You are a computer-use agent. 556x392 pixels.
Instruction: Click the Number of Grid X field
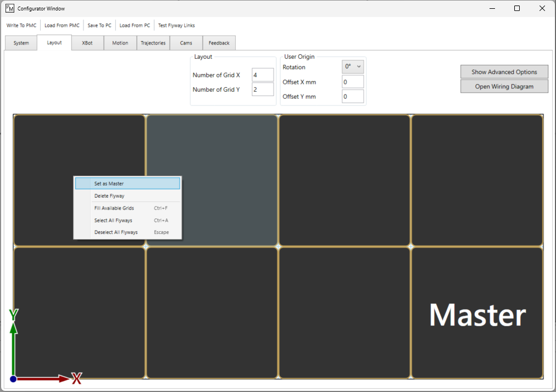pos(262,75)
